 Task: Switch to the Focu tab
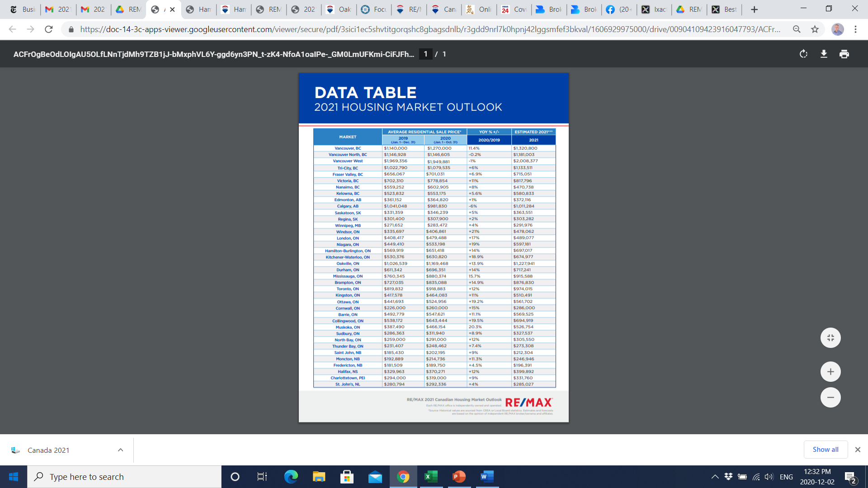point(374,9)
